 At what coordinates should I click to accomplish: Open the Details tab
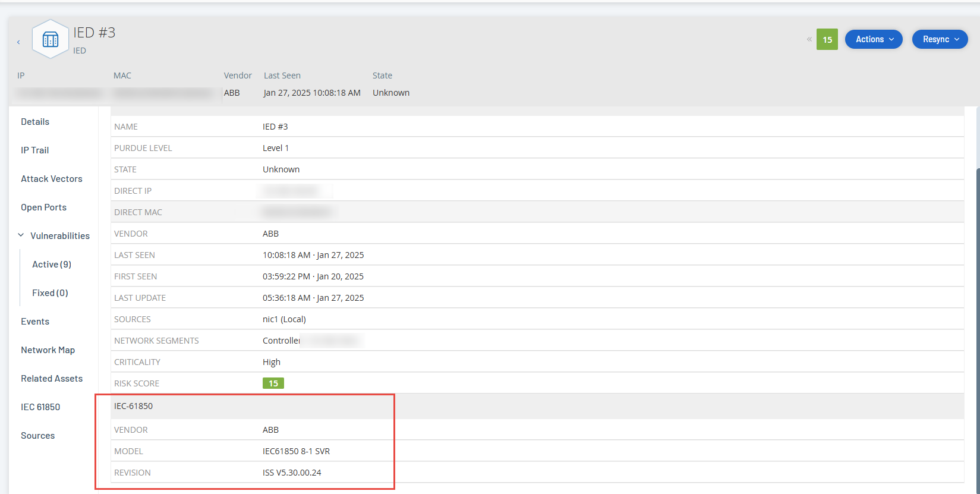[x=35, y=122]
